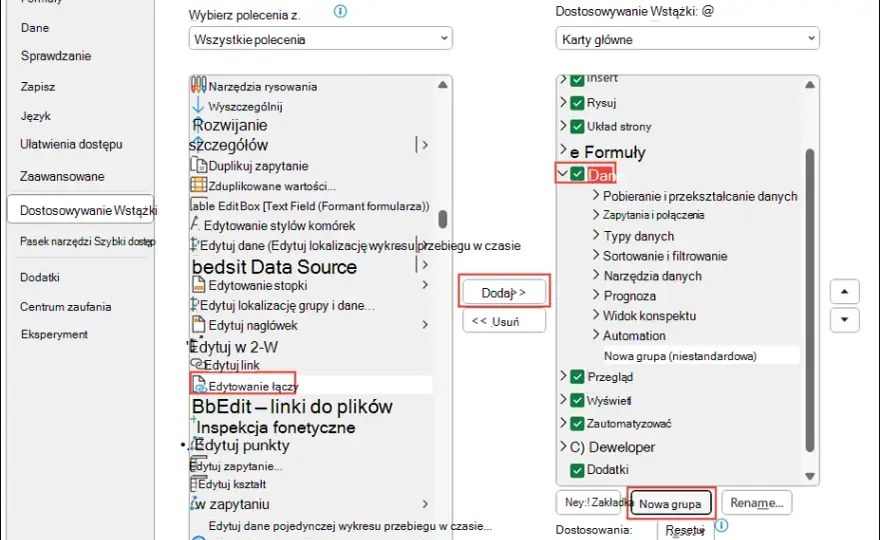The width and height of the screenshot is (880, 540).
Task: Uncheck the Przegląd checkbox
Action: 577,377
